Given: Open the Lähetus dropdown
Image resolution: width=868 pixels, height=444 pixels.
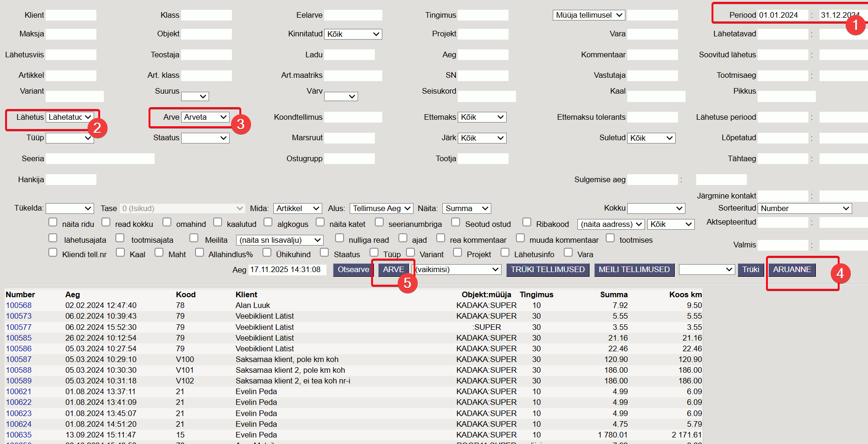Looking at the screenshot, I should coord(70,117).
